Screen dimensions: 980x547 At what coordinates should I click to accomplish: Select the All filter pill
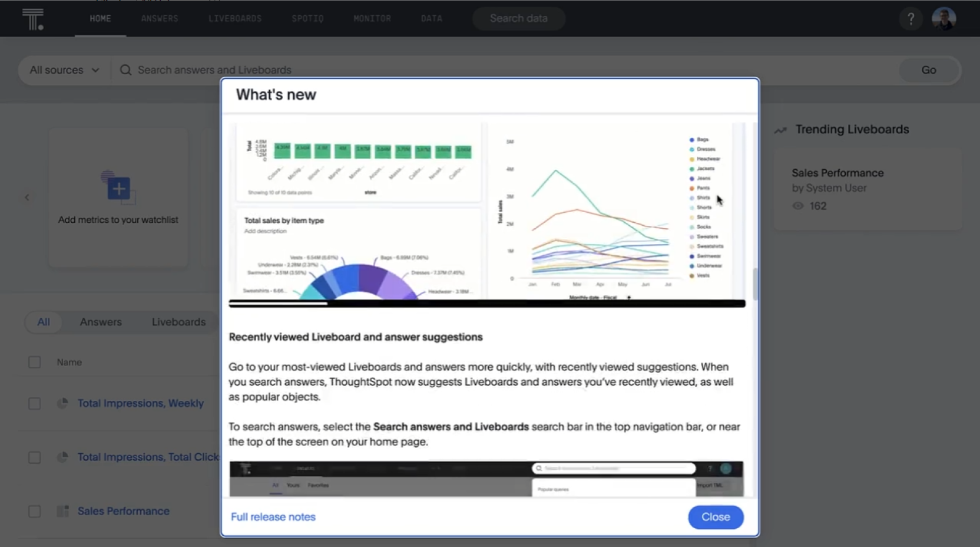click(x=44, y=322)
